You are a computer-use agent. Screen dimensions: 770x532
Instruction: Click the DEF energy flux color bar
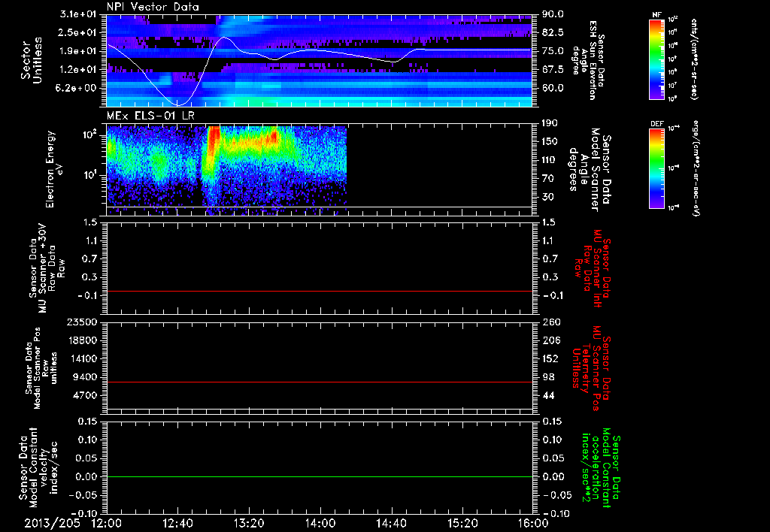(657, 168)
